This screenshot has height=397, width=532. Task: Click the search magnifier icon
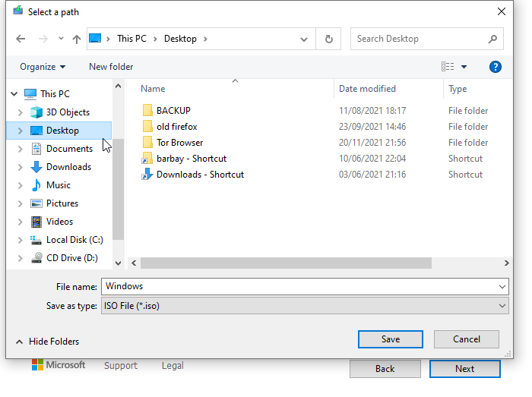coord(492,39)
